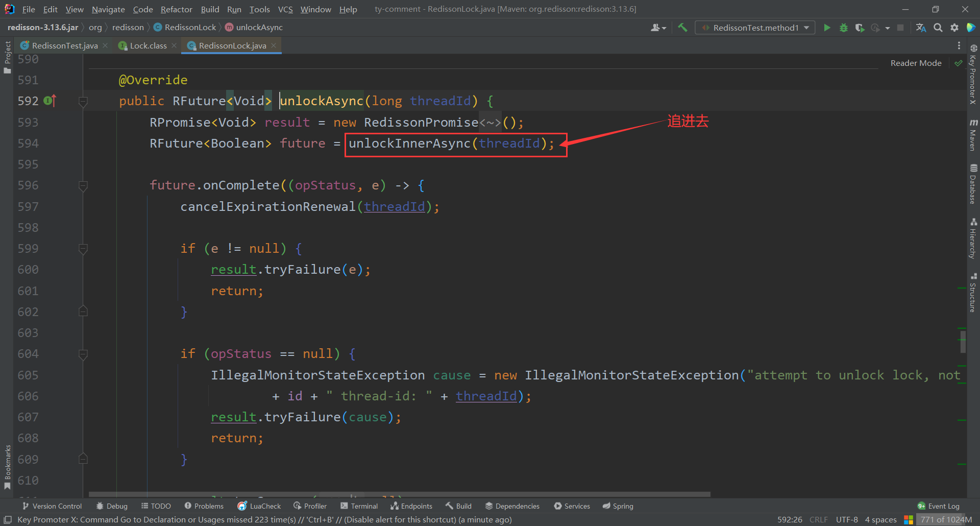The image size is (980, 526).
Task: Click the redisson-3.13.6.jar breadcrumb
Action: click(43, 28)
